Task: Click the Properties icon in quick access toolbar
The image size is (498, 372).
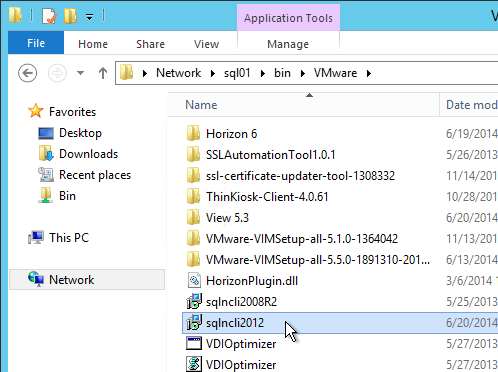Action: (x=49, y=16)
